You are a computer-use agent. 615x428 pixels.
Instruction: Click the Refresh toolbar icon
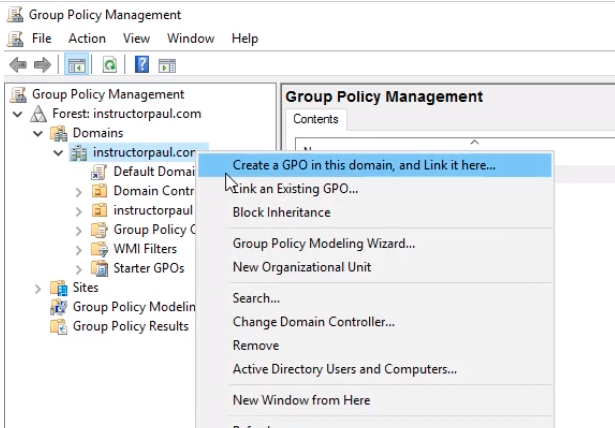[x=109, y=65]
